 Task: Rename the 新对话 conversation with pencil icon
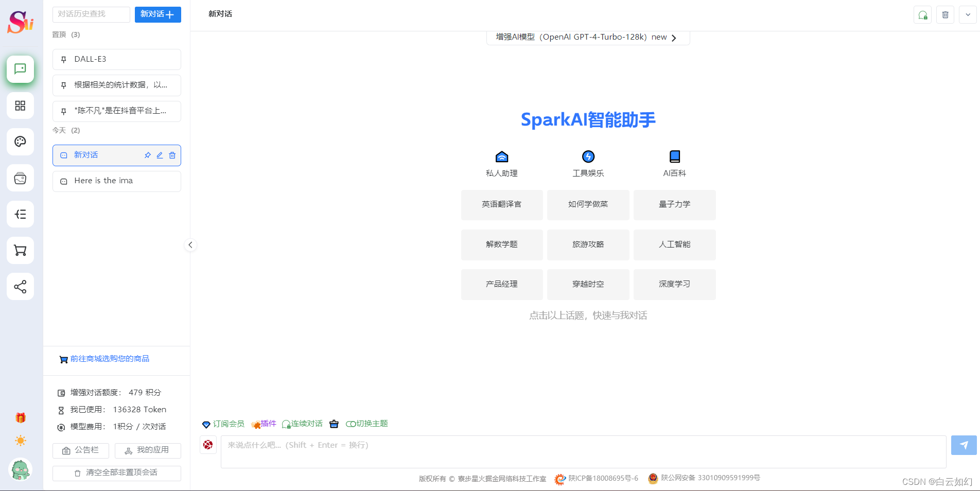click(x=160, y=155)
